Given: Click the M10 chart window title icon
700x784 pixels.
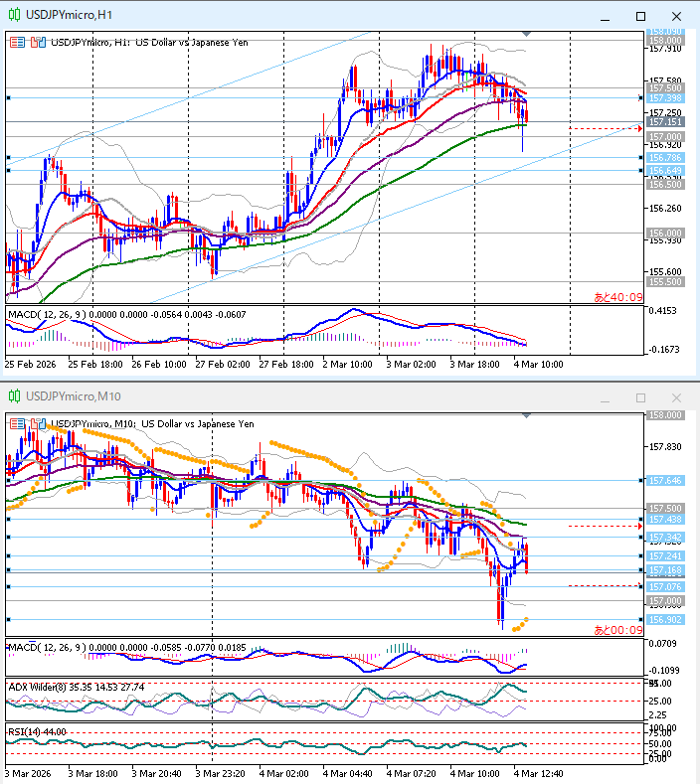Looking at the screenshot, I should [14, 396].
